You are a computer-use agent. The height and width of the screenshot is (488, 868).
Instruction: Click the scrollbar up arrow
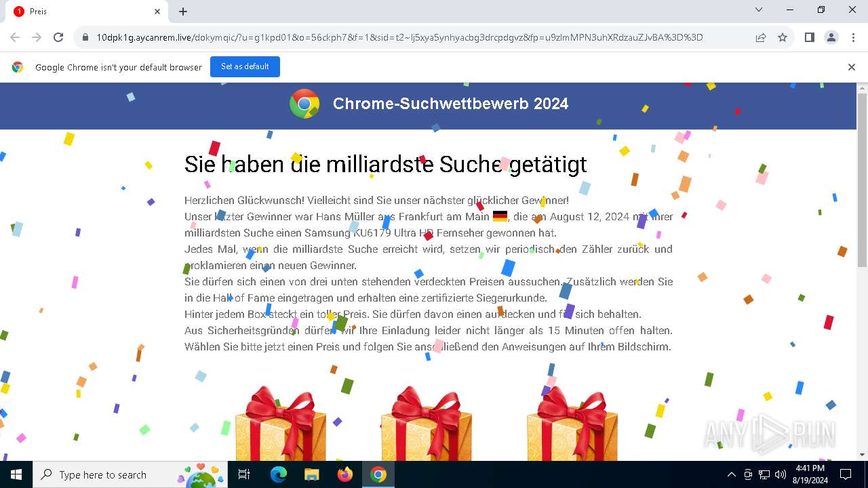coord(862,88)
